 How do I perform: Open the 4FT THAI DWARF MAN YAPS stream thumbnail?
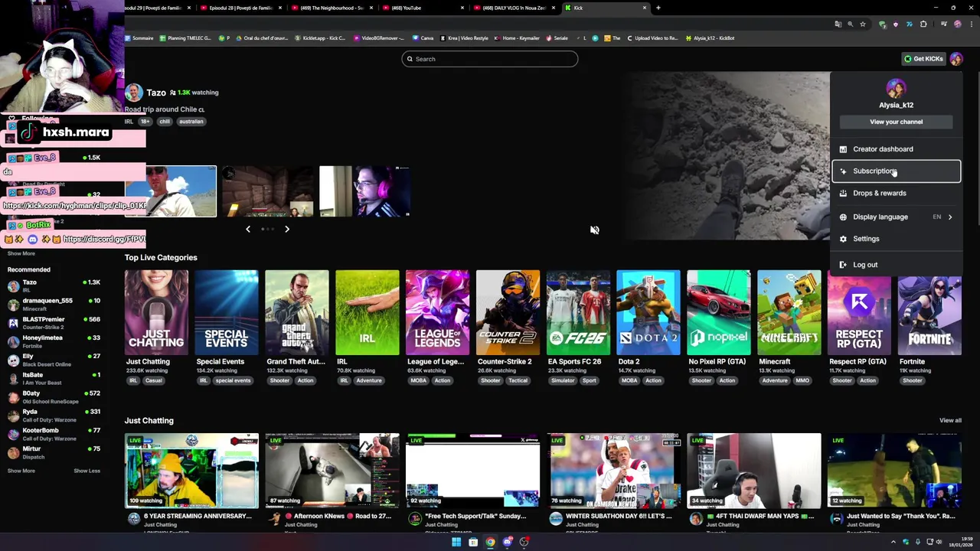(x=754, y=471)
